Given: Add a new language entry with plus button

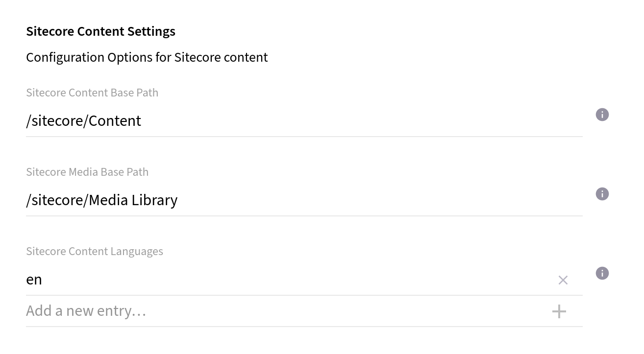Looking at the screenshot, I should click(559, 311).
